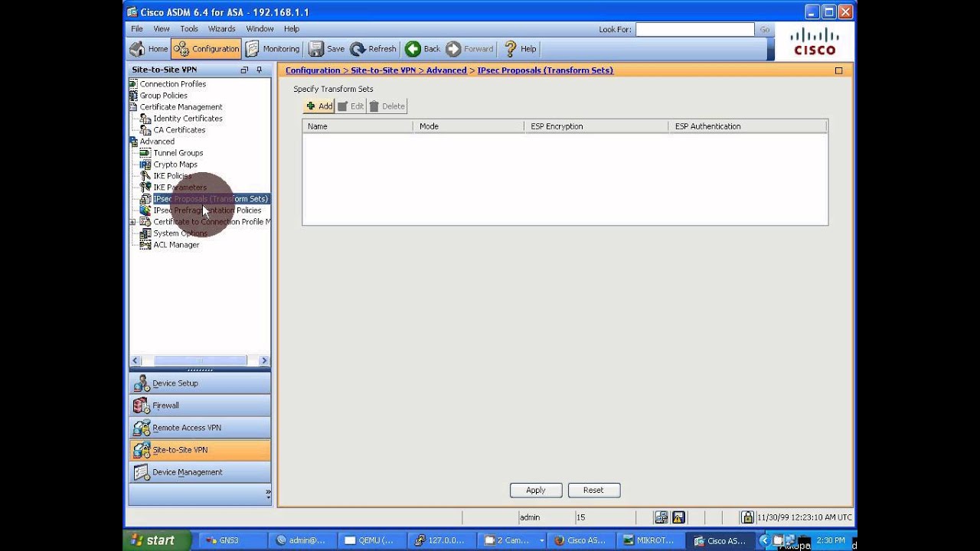Screen dimensions: 980x551
Task: Switch to the Monitoring view
Action: coord(273,49)
